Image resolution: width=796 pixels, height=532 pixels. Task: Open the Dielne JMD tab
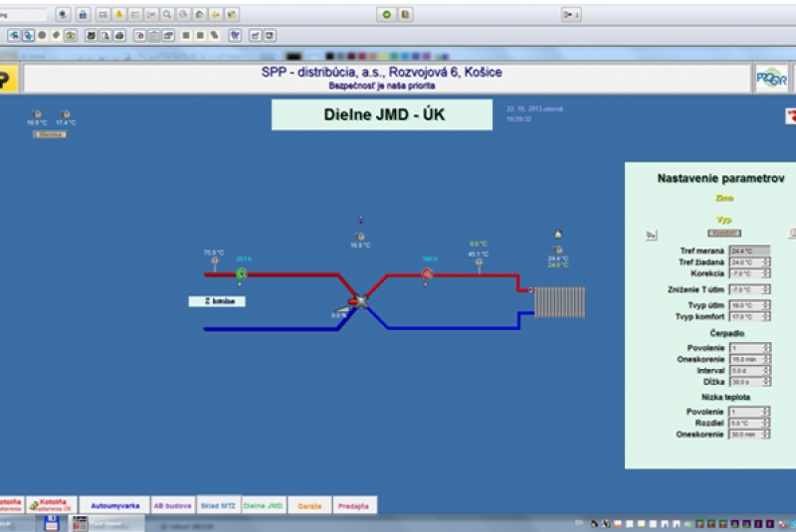coord(263,505)
